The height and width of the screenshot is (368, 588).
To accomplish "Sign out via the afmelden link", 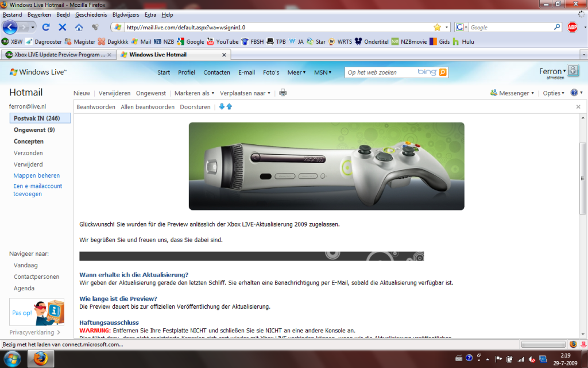I will coord(555,78).
